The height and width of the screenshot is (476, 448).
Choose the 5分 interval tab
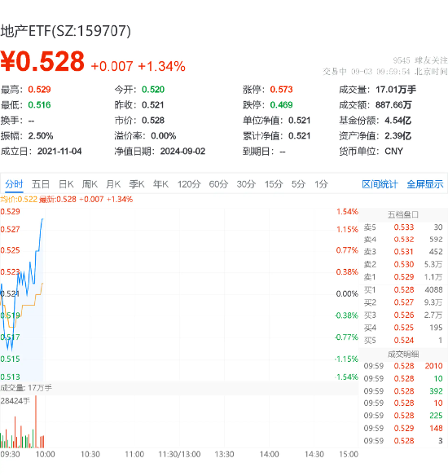pos(298,184)
